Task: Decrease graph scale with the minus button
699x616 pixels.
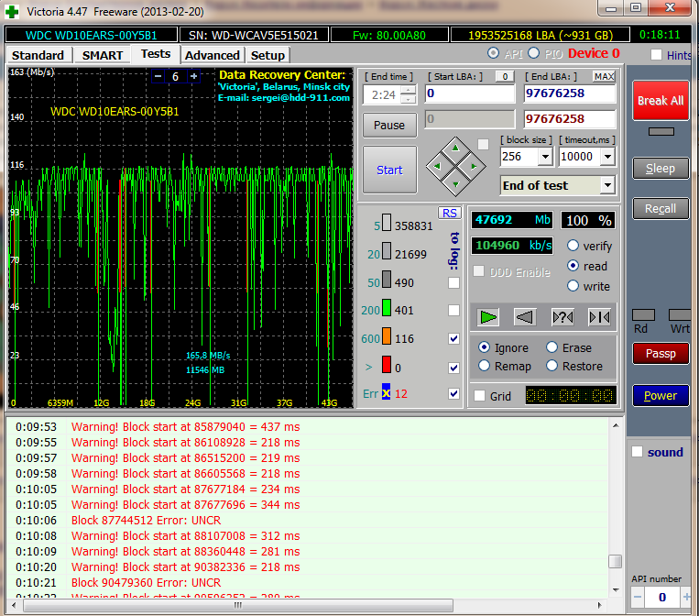Action: pos(158,76)
